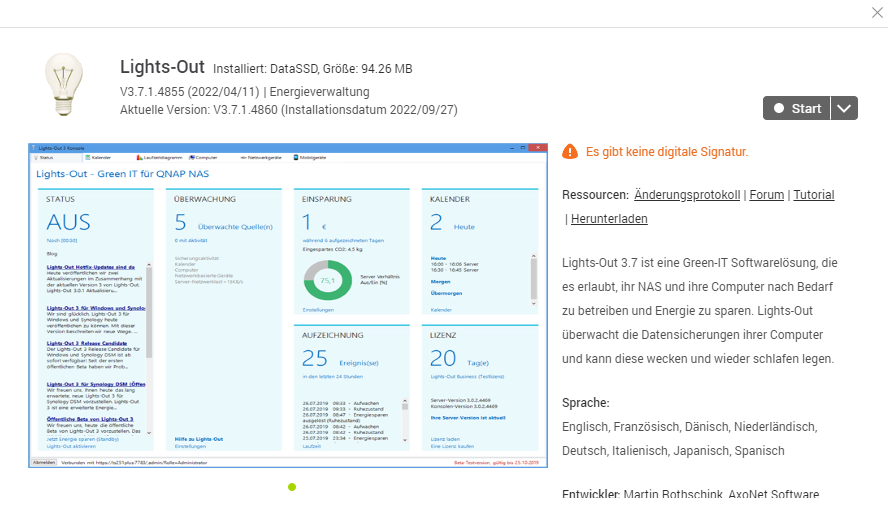
Task: Open the Forum resource link
Action: pyautogui.click(x=767, y=195)
